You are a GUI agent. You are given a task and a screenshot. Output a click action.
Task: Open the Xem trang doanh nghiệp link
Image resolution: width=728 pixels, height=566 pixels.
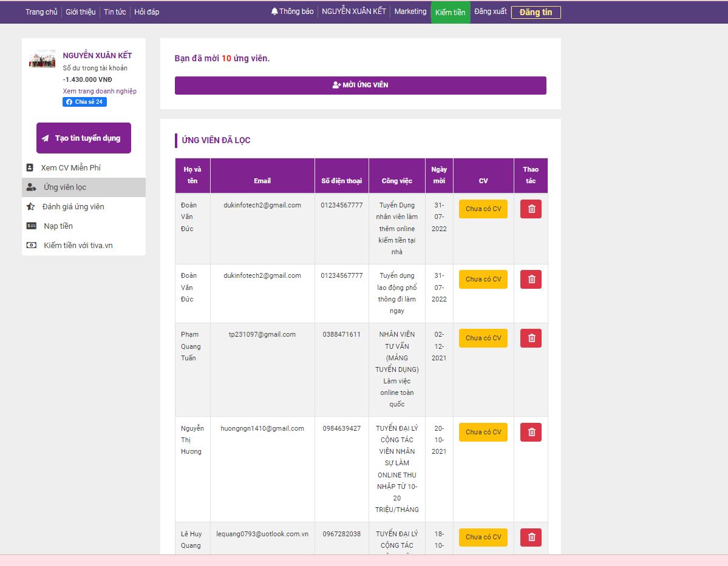pos(100,91)
